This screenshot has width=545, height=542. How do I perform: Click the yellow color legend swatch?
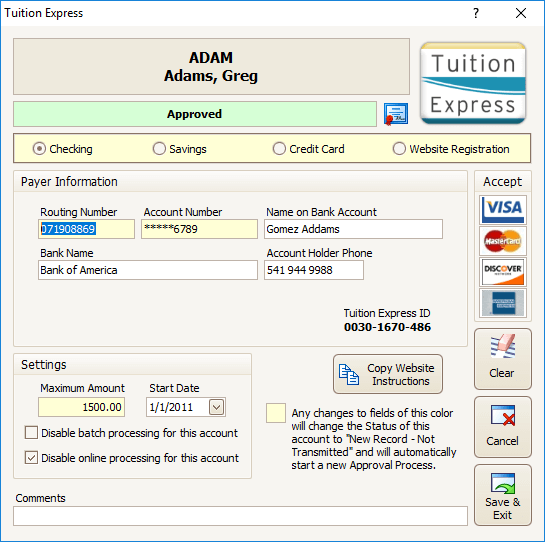276,413
